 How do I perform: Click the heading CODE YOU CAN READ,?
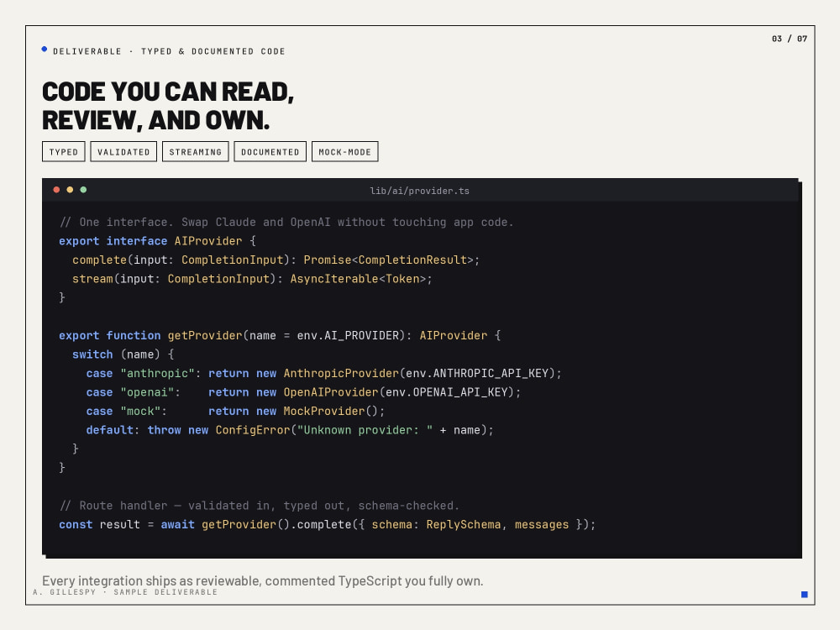[x=168, y=92]
